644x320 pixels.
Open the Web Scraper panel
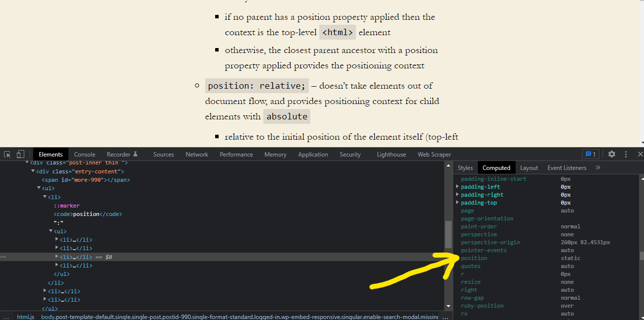(434, 154)
